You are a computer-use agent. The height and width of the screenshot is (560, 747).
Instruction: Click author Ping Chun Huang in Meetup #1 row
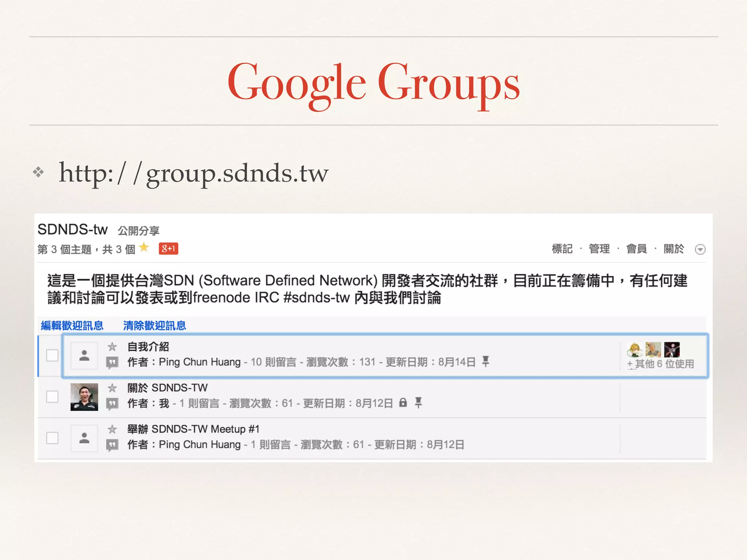tap(200, 445)
